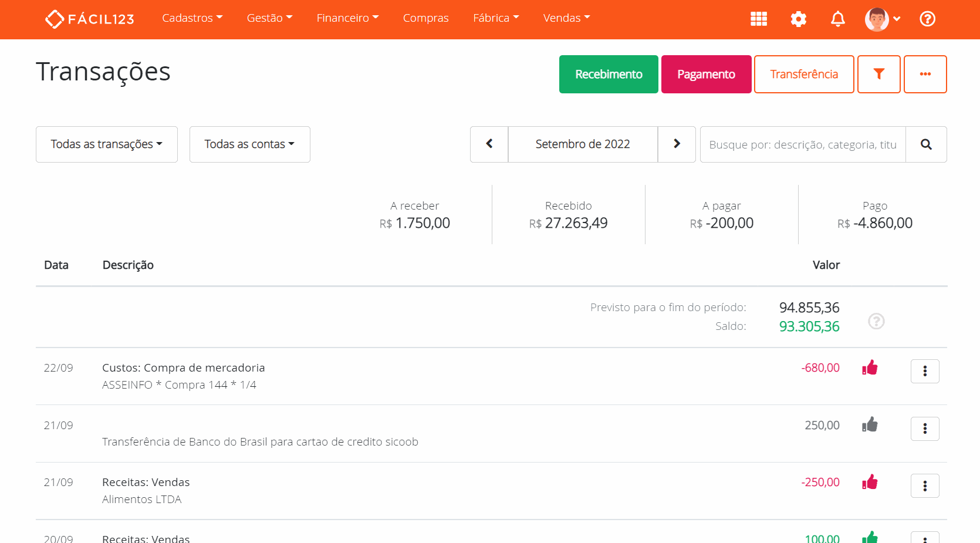The image size is (980, 543).
Task: Open the help question mark icon
Action: point(927,19)
